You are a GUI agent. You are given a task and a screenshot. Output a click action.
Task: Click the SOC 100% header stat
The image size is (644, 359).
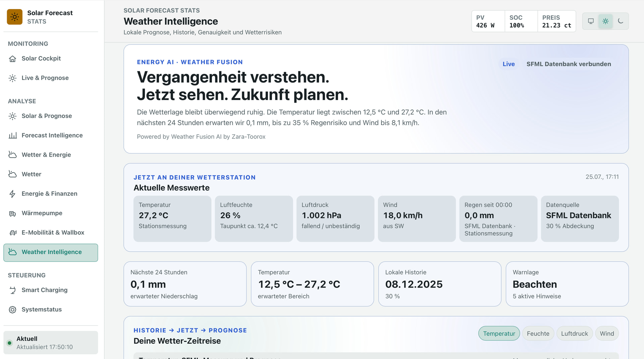coord(521,21)
